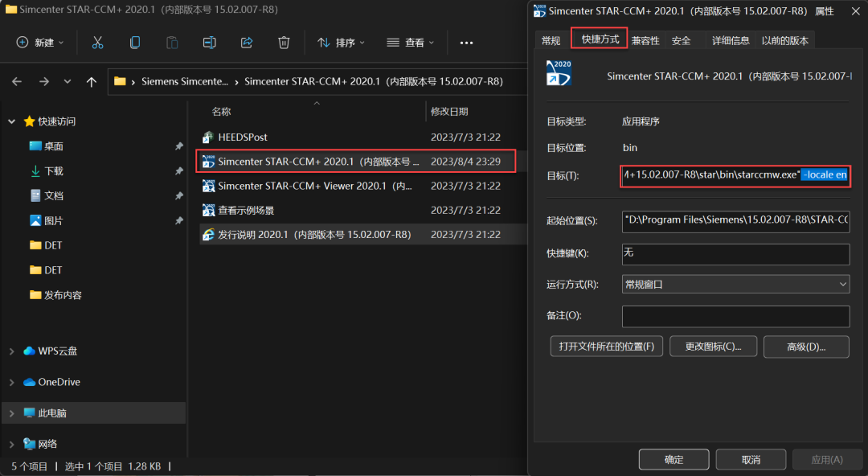Click the 网络 network icon
This screenshot has height=476, width=868.
(30, 444)
